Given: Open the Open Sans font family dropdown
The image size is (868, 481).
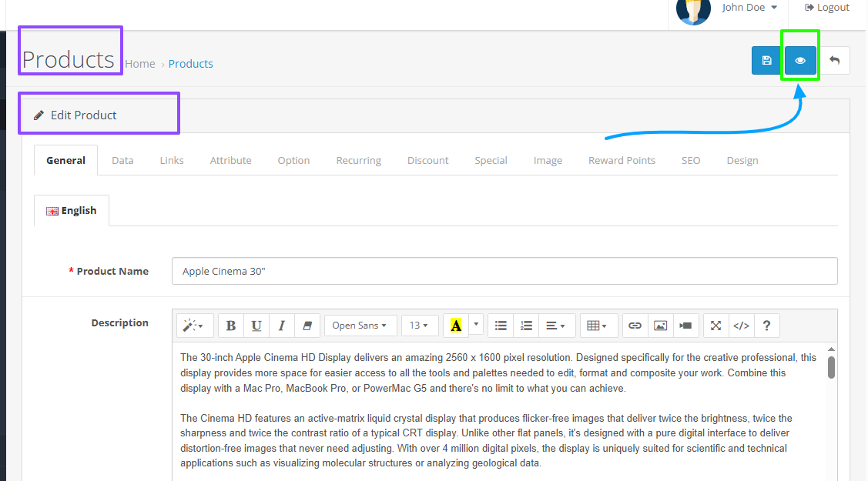Looking at the screenshot, I should click(360, 326).
